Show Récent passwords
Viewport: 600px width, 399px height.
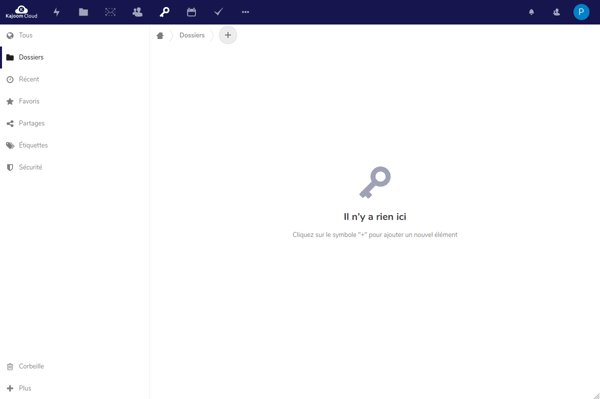[75, 79]
